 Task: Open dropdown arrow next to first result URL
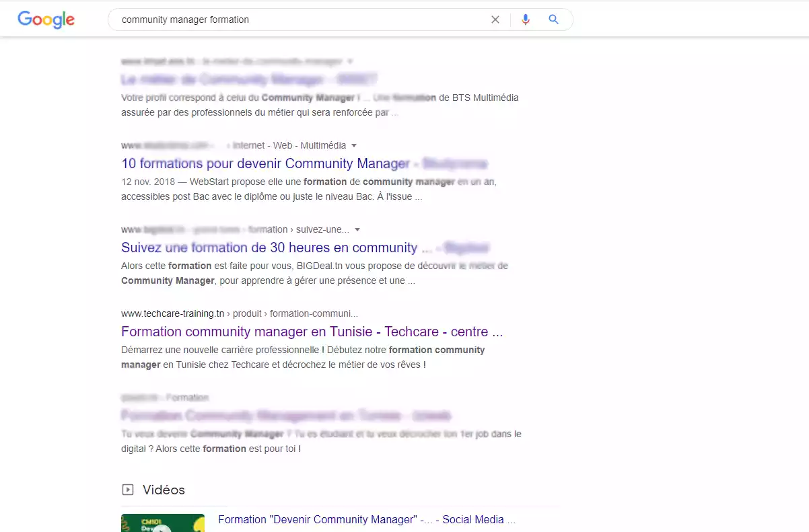pos(351,61)
